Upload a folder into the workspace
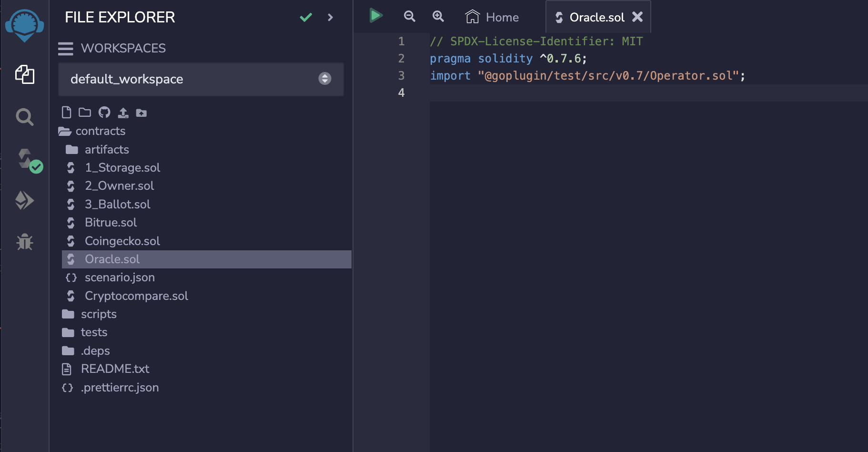This screenshot has width=868, height=452. tap(141, 113)
